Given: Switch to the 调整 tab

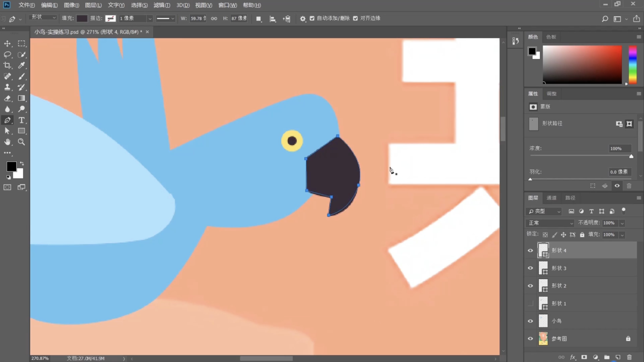Looking at the screenshot, I should pyautogui.click(x=552, y=94).
